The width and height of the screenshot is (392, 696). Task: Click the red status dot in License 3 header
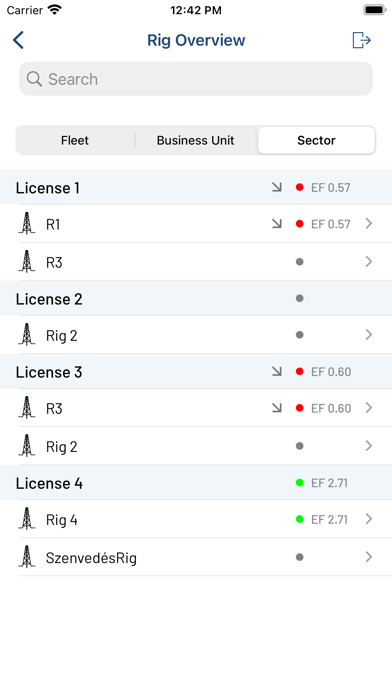300,372
